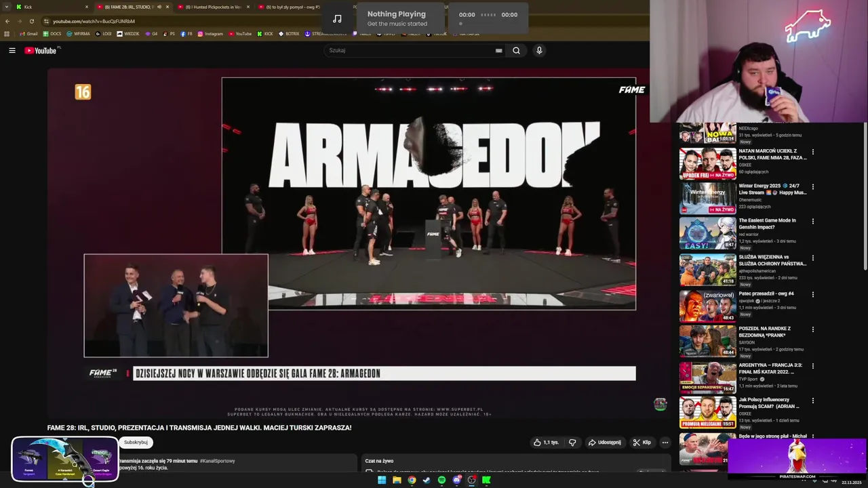This screenshot has height=488, width=868.
Task: Open options menu for SŁUŻBA WIĘZIENNA video
Action: pyautogui.click(x=812, y=258)
